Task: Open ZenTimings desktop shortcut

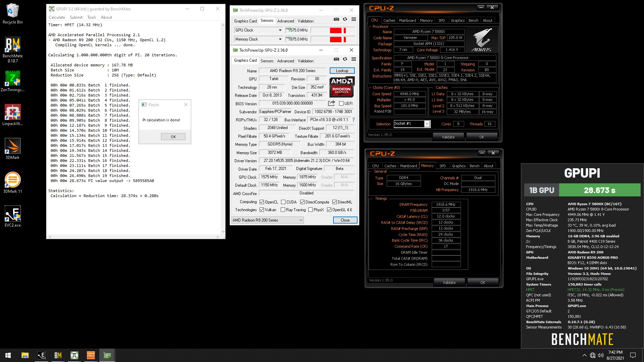Action: 13,81
